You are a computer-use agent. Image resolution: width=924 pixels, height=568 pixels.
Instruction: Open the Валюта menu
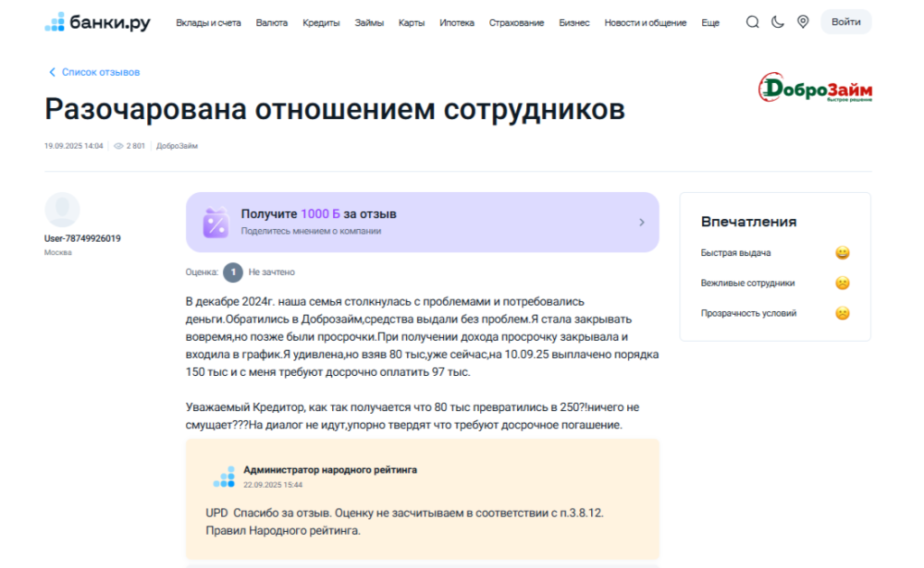pos(272,23)
